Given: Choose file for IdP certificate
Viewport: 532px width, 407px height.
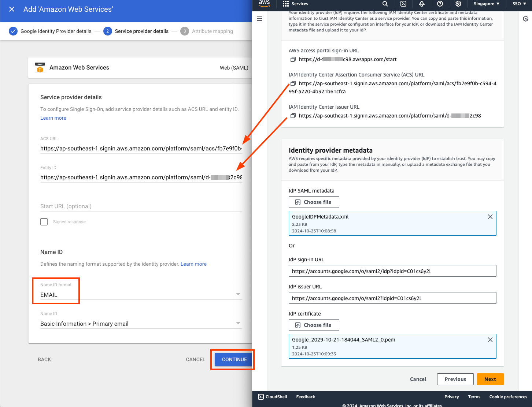Looking at the screenshot, I should (314, 325).
